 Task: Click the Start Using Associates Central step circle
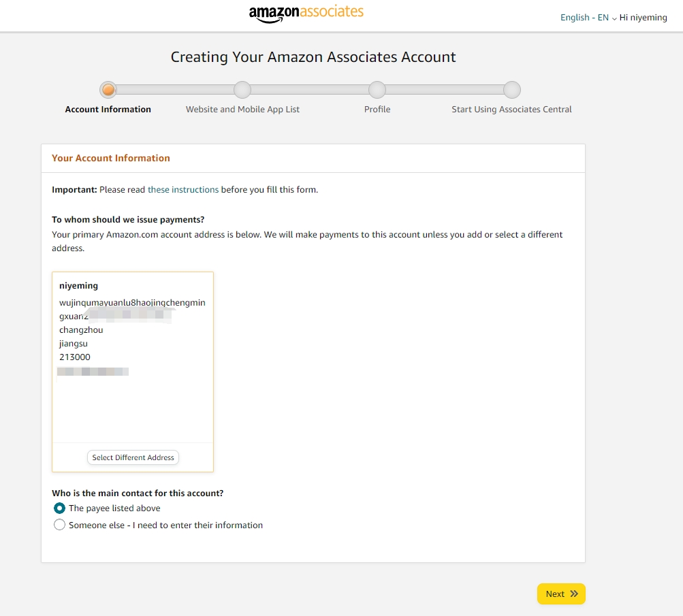(x=512, y=90)
